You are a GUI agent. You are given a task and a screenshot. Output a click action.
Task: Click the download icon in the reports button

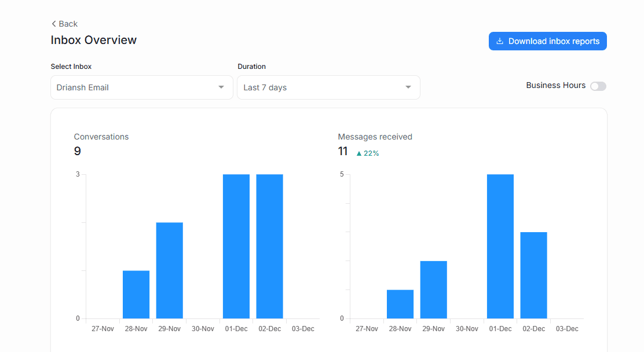(x=499, y=41)
